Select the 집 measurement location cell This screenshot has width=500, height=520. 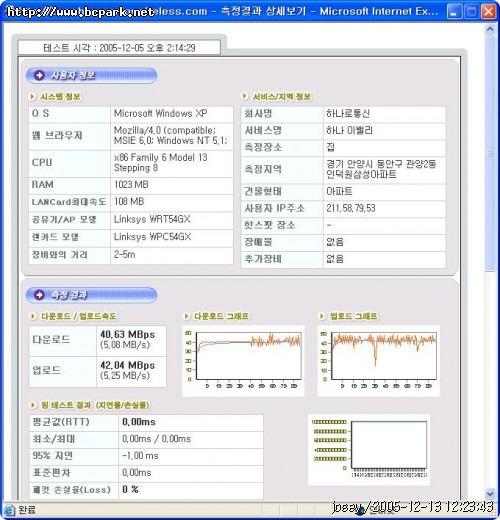tap(384, 147)
